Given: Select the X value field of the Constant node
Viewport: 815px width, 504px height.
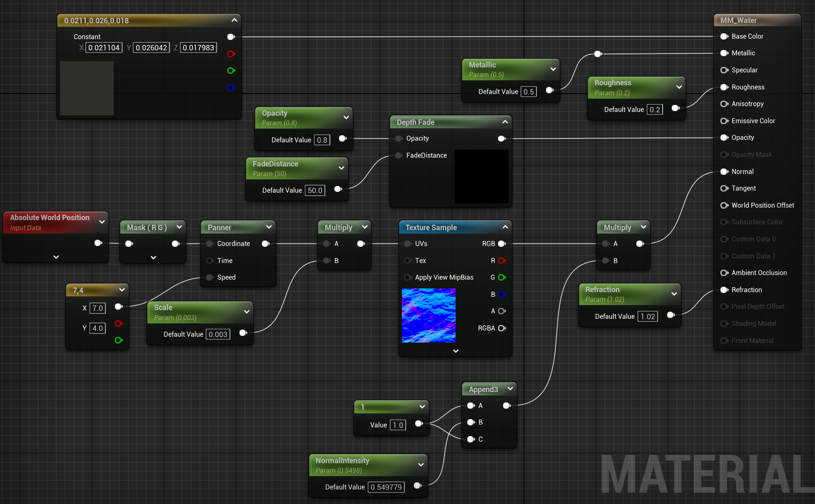Looking at the screenshot, I should 103,47.
